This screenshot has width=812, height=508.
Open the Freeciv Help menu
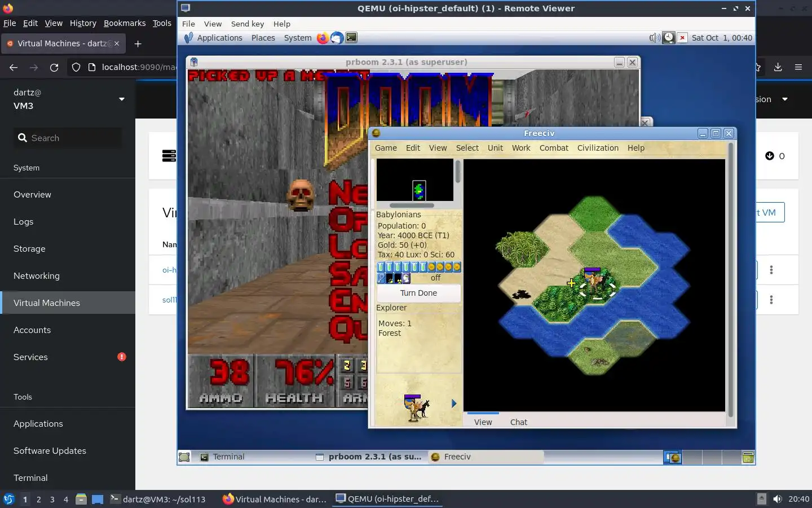[636, 148]
